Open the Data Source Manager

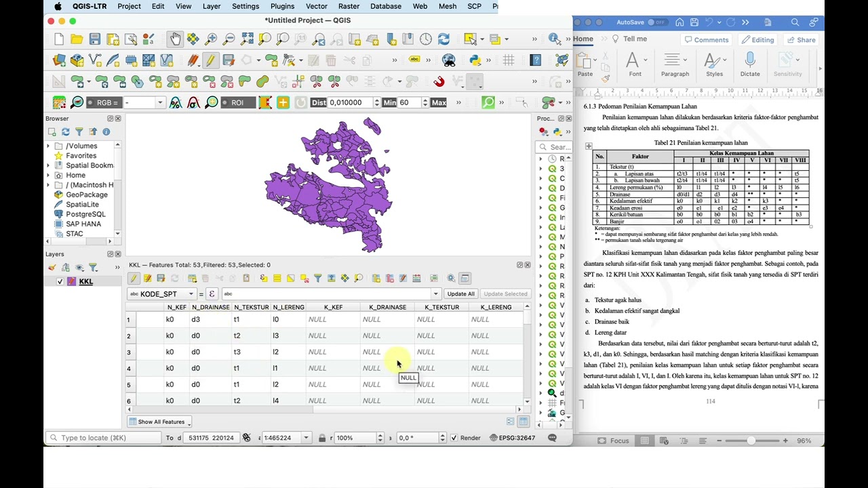click(59, 61)
